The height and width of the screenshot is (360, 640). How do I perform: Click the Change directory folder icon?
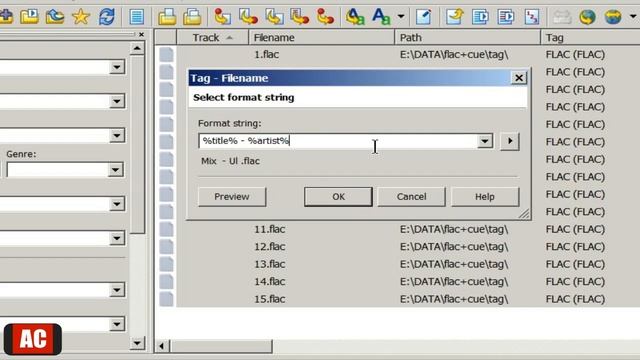coord(55,17)
